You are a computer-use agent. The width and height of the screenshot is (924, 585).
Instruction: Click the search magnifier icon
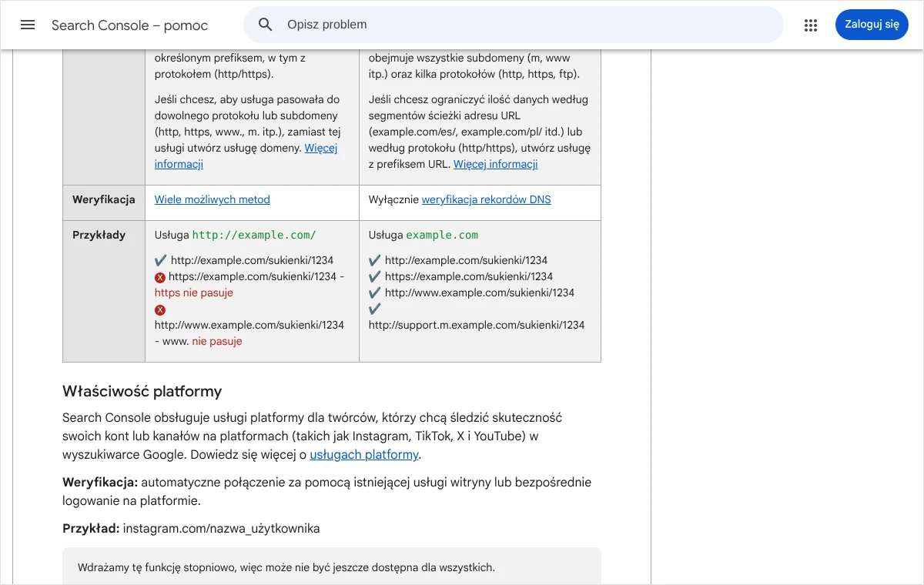click(x=266, y=25)
